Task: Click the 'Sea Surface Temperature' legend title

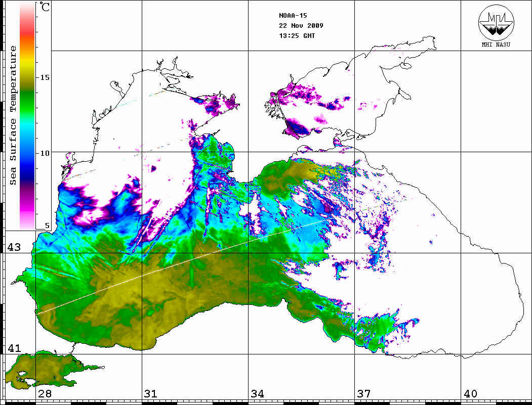Action: coord(13,115)
